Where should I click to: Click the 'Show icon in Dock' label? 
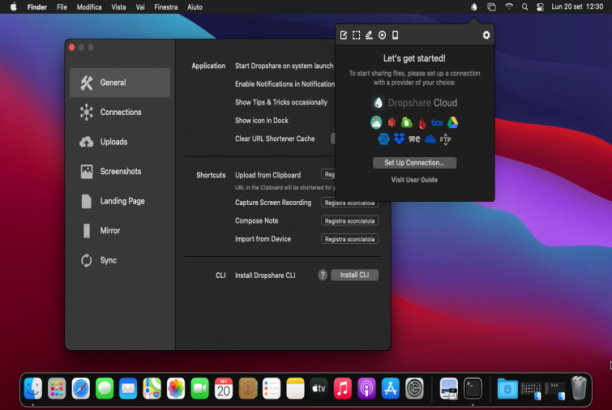tap(262, 120)
